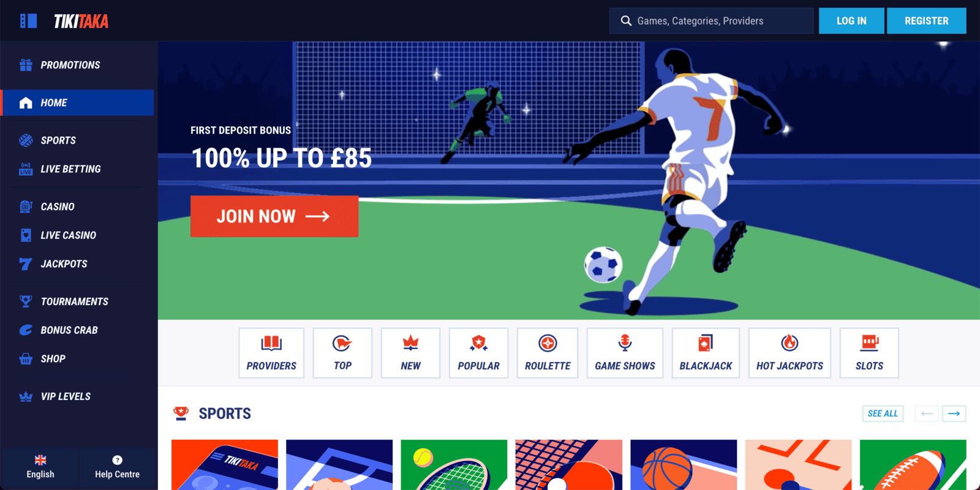Open Shop via the basket icon
This screenshot has height=490, width=980.
(26, 359)
